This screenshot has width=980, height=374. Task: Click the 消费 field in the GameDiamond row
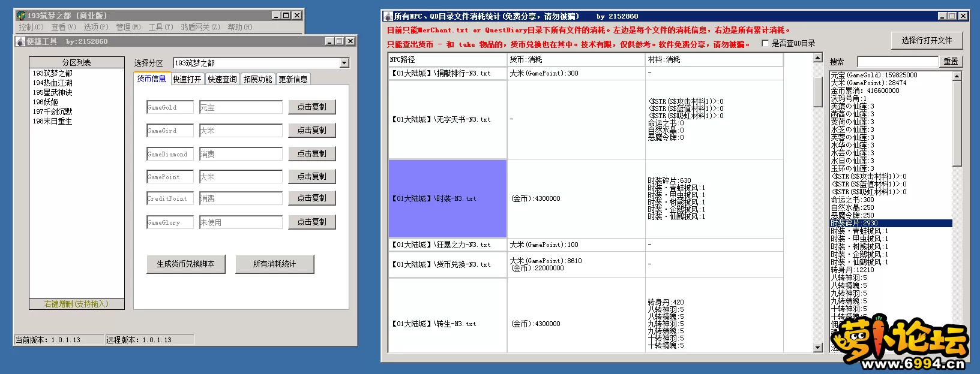click(x=241, y=154)
